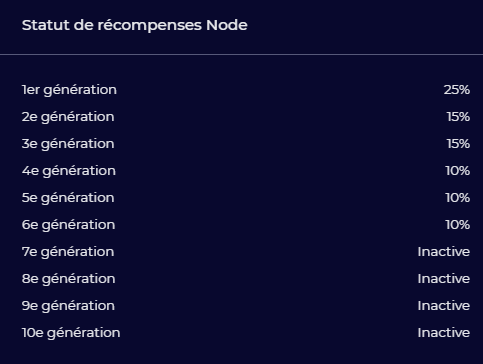Click the 15% value for 3e génération

pyautogui.click(x=458, y=144)
